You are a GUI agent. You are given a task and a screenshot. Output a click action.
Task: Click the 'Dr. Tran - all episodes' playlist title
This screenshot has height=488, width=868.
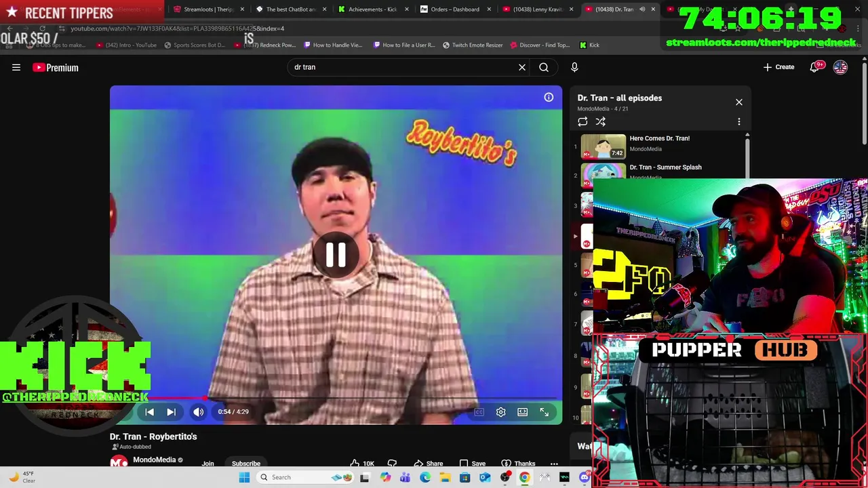click(620, 98)
